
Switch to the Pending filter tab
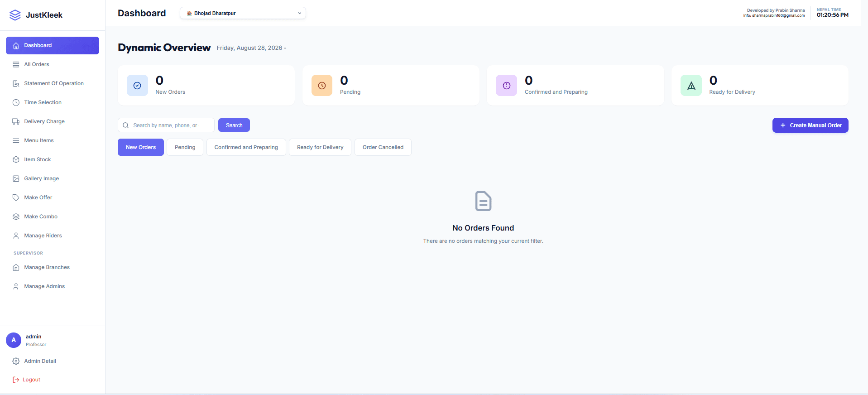tap(185, 147)
